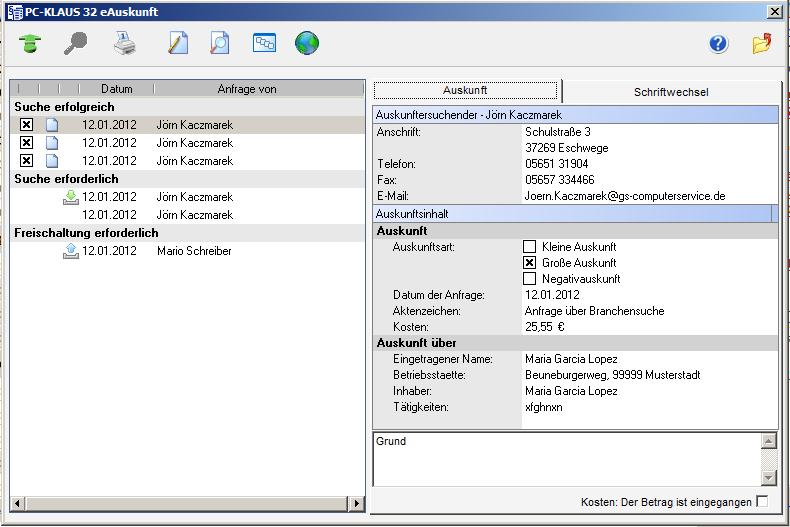Click the gray magnifier search icon
Image resolution: width=790 pixels, height=527 pixels.
pos(77,44)
